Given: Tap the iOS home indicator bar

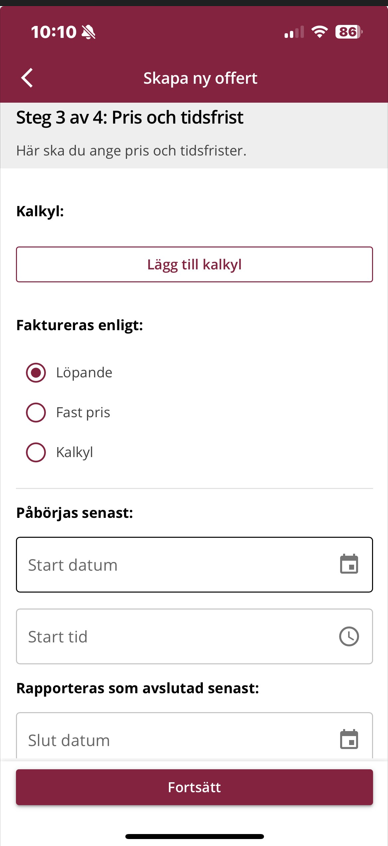Looking at the screenshot, I should (194, 836).
